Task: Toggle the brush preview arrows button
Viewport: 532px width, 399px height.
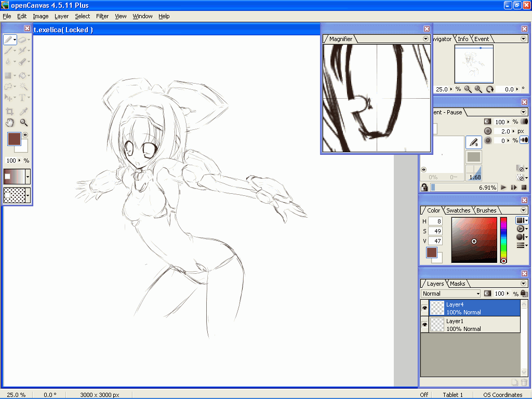Action: click(423, 169)
